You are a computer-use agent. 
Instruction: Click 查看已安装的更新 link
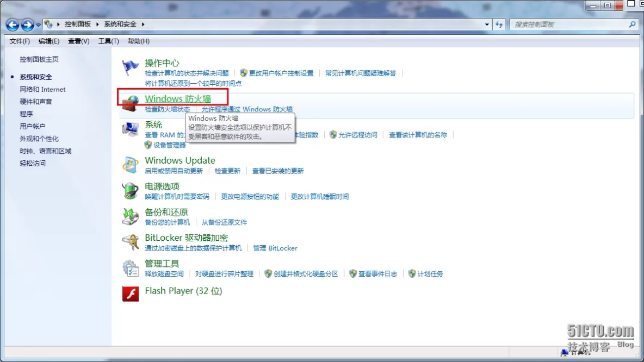point(277,171)
